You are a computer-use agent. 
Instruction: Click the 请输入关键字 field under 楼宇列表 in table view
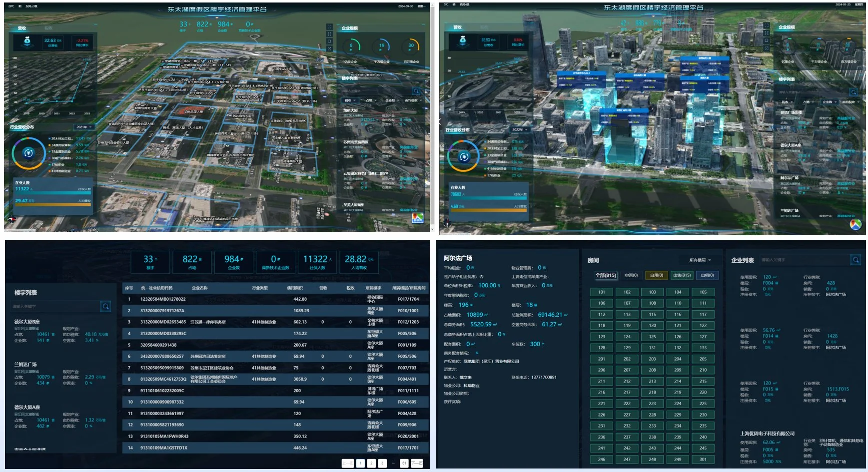(55, 306)
